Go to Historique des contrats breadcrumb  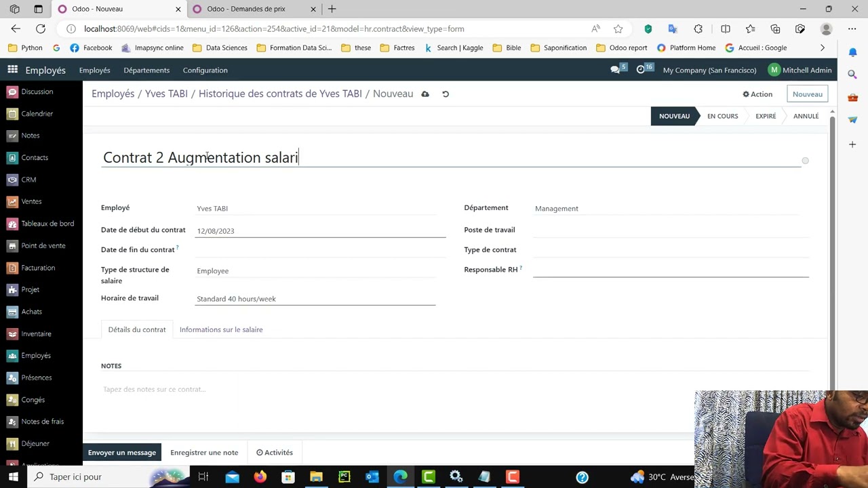280,94
